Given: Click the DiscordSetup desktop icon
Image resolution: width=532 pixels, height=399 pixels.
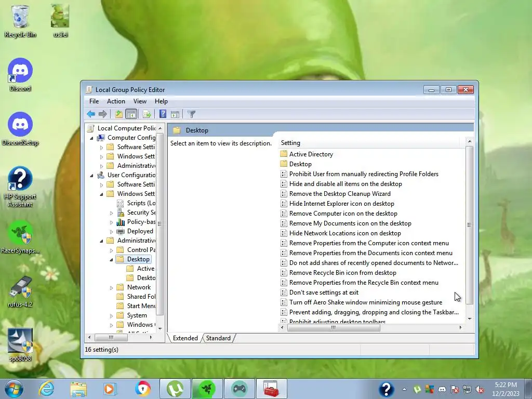Looking at the screenshot, I should (x=20, y=129).
